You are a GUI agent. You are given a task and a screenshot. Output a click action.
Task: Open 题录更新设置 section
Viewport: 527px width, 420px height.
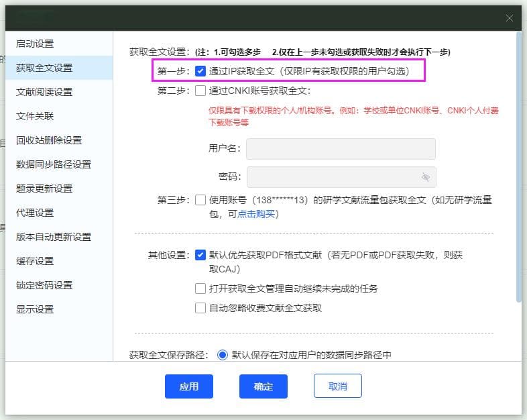pos(44,189)
